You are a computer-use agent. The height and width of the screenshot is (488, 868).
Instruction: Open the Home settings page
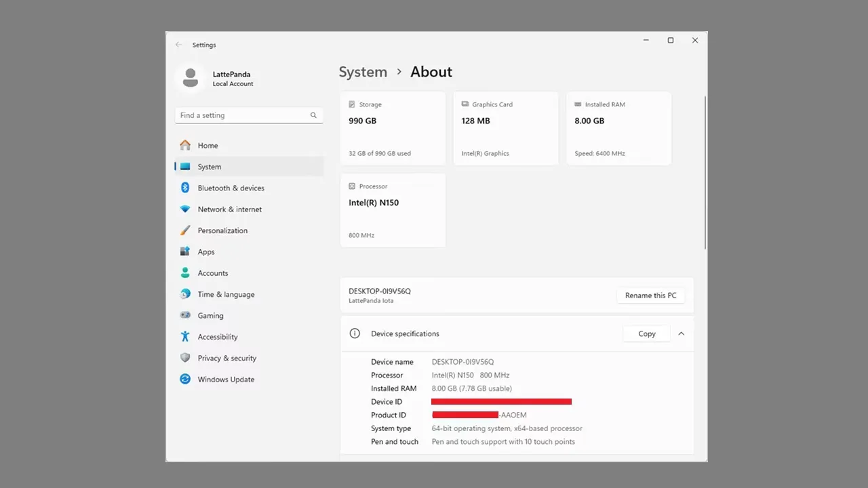click(x=208, y=146)
